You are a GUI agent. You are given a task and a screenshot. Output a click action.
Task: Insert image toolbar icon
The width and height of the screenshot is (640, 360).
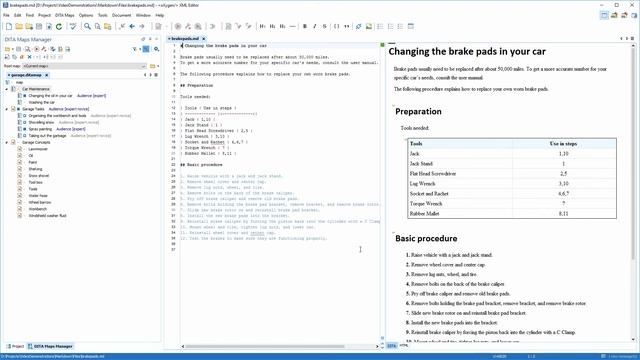coord(369,27)
